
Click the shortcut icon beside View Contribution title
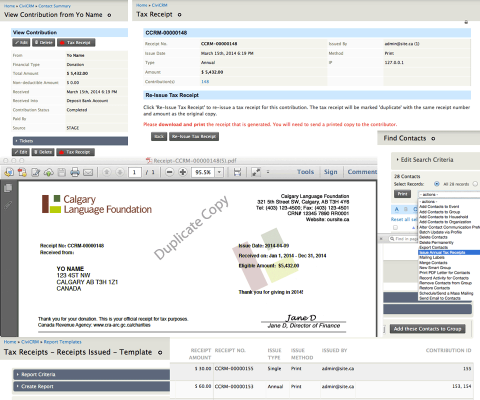109,15
